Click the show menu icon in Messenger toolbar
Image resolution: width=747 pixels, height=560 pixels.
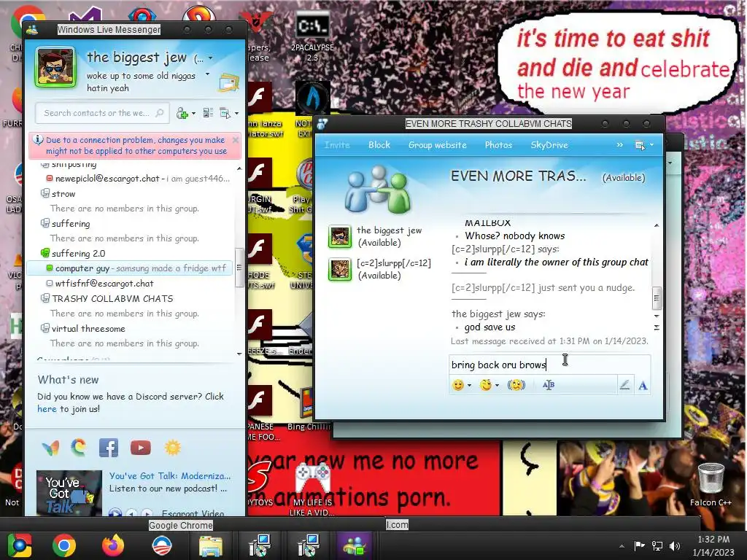[225, 113]
